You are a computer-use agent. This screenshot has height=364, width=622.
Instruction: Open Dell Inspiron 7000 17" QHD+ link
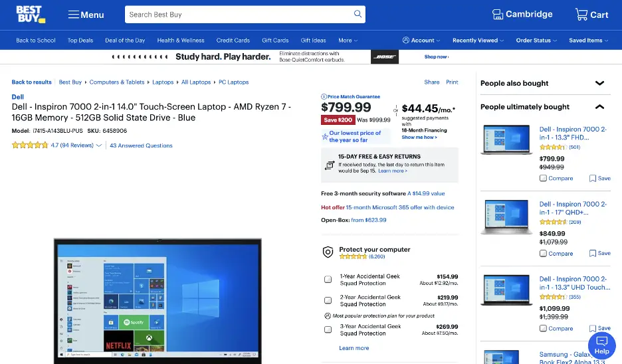[x=572, y=208]
